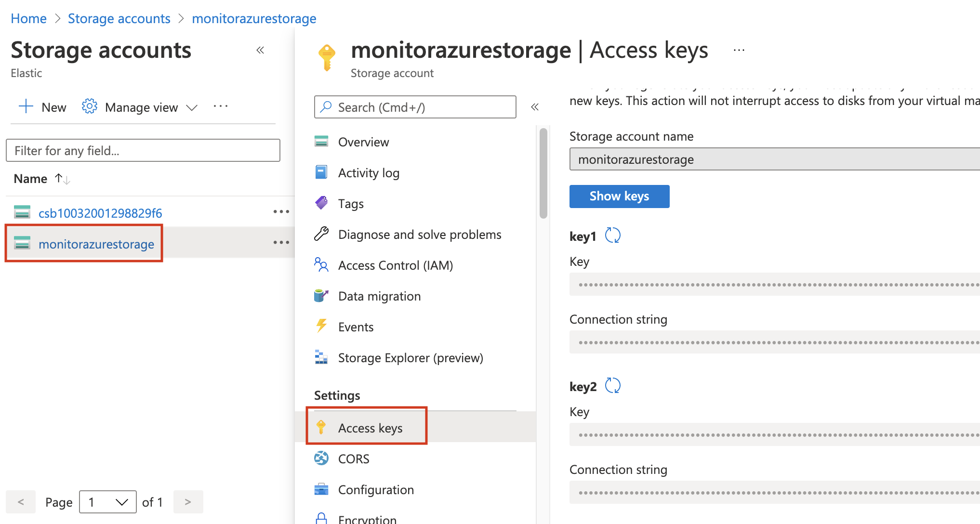Click the Filter for any field box
The image size is (980, 524).
point(143,150)
